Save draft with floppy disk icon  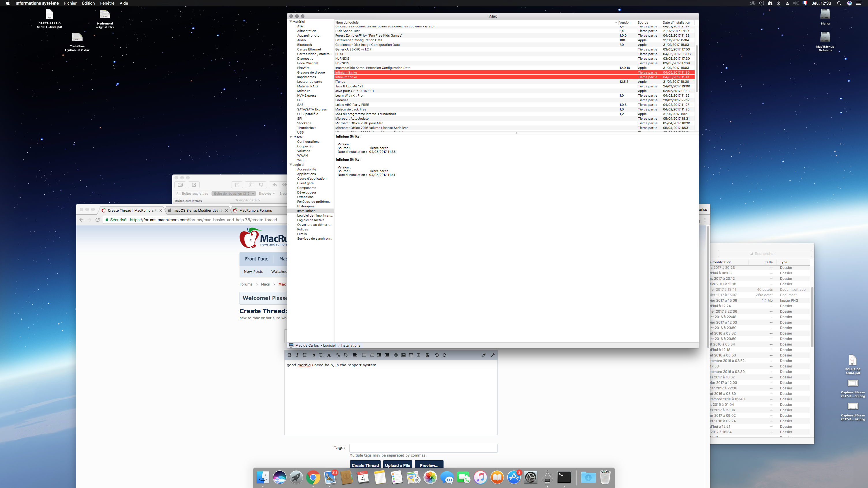(x=428, y=355)
